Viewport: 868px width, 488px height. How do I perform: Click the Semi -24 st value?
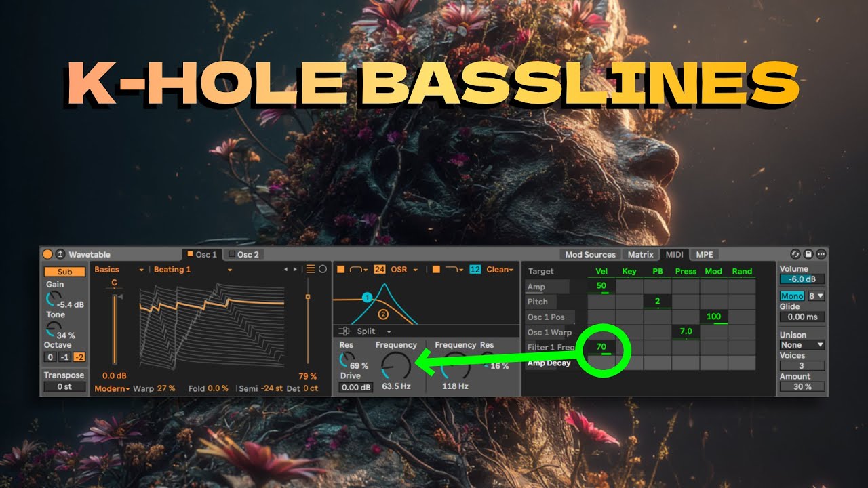271,388
